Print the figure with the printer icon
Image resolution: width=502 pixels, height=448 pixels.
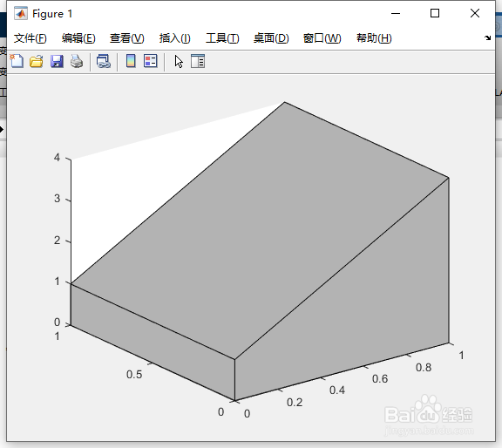(x=77, y=61)
